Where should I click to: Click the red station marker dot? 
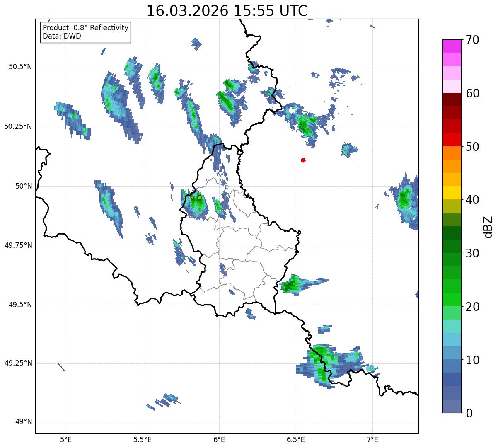(303, 160)
